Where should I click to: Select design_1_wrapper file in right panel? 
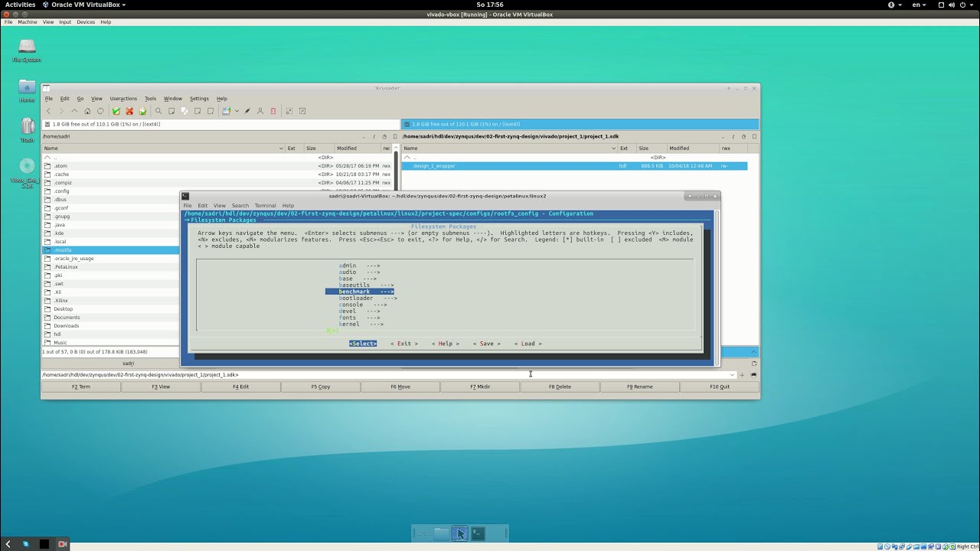[x=574, y=165]
